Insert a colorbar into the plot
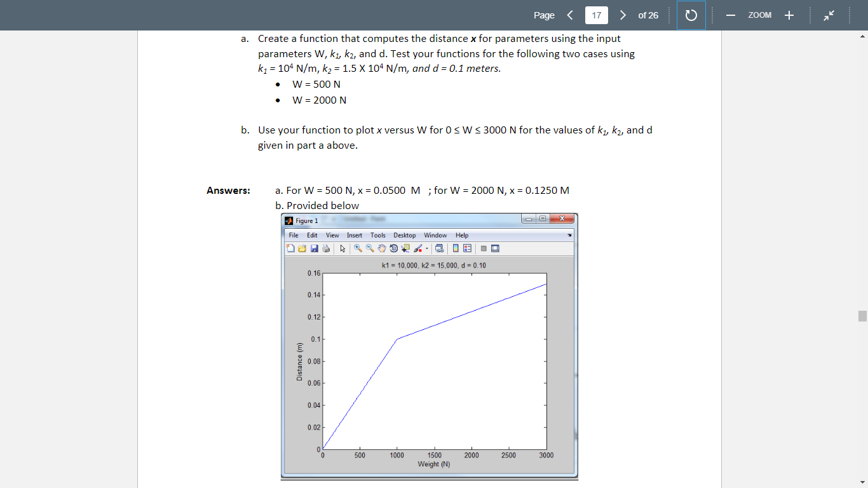This screenshot has width=868, height=488. click(455, 248)
